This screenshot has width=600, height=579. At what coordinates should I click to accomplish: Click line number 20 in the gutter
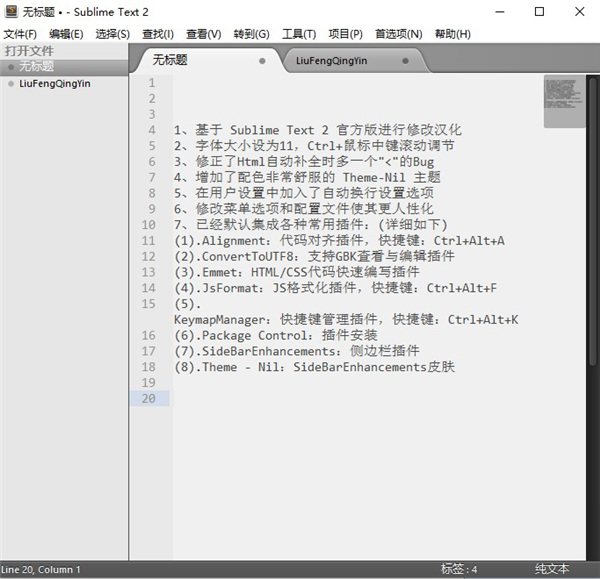[x=148, y=398]
